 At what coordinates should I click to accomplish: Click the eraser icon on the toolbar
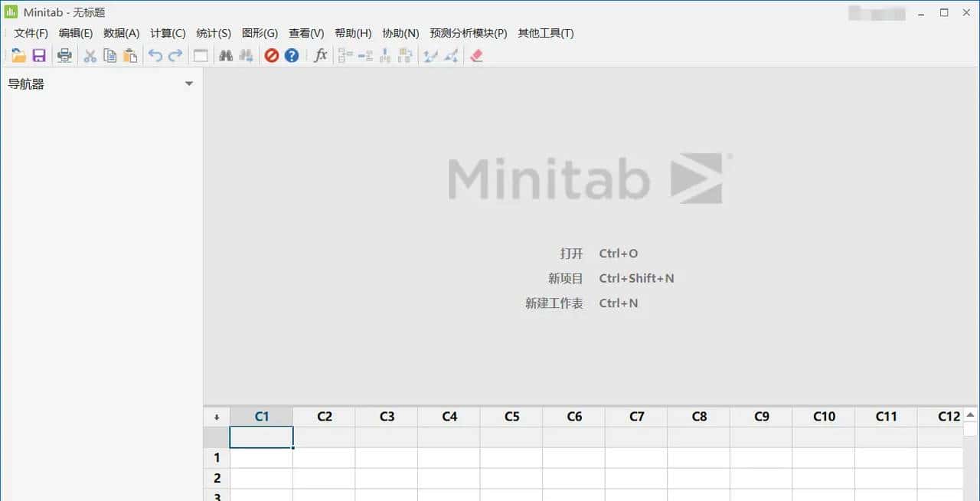(476, 54)
